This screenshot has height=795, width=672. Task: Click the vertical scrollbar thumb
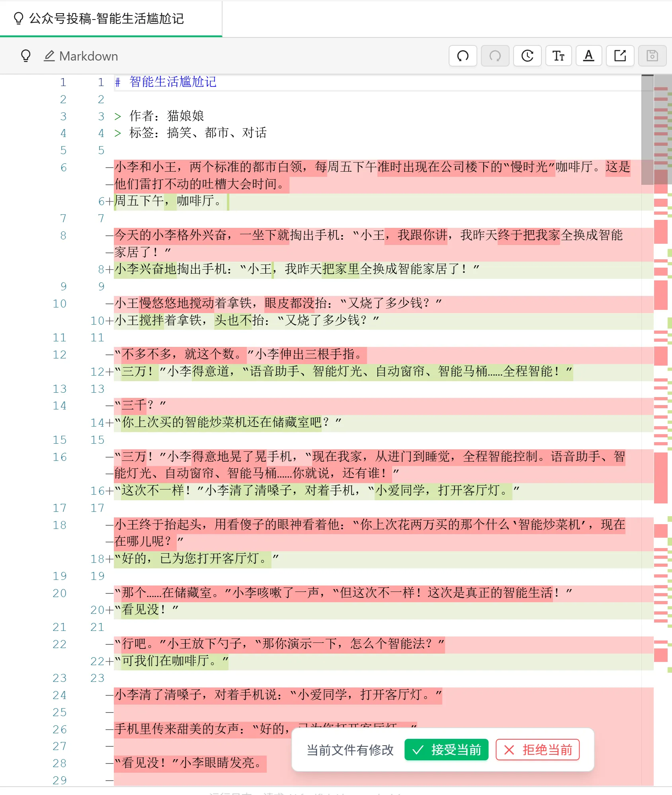click(647, 130)
